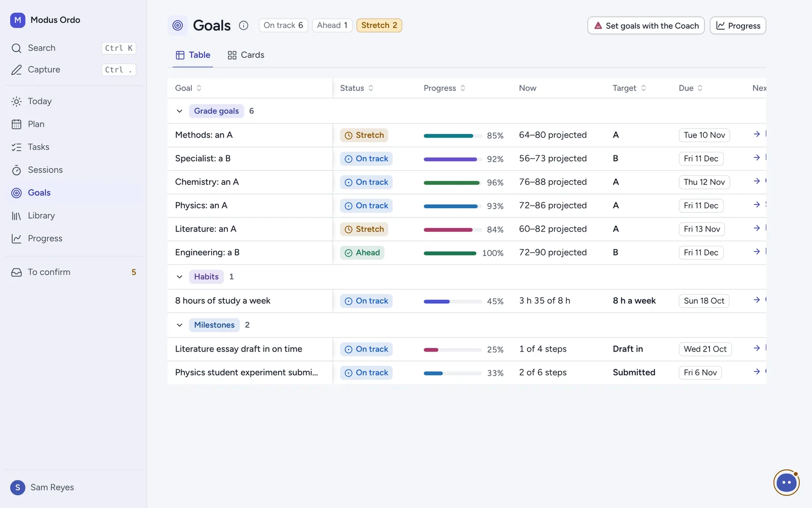
Task: Sort by Status column
Action: click(357, 88)
